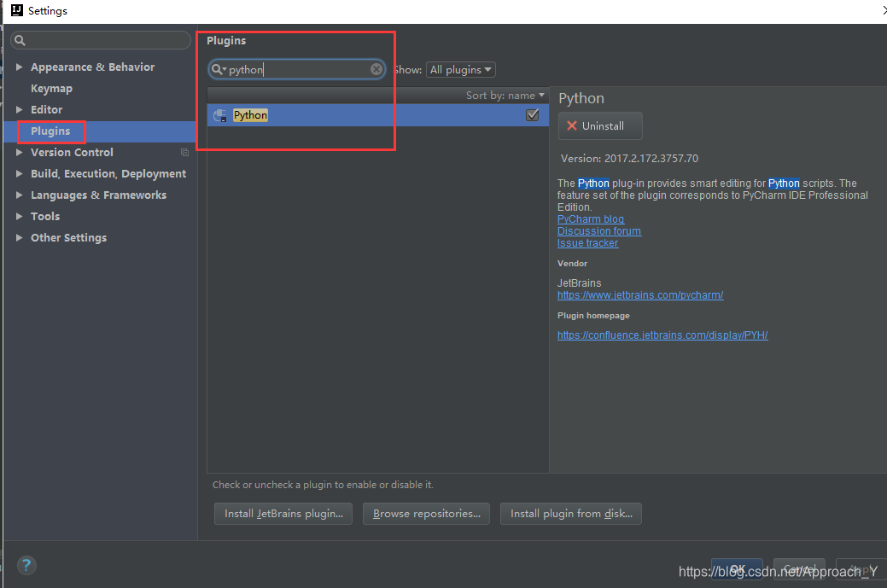This screenshot has height=588, width=887.
Task: Click the settings search magnifier icon
Action: (x=20, y=40)
